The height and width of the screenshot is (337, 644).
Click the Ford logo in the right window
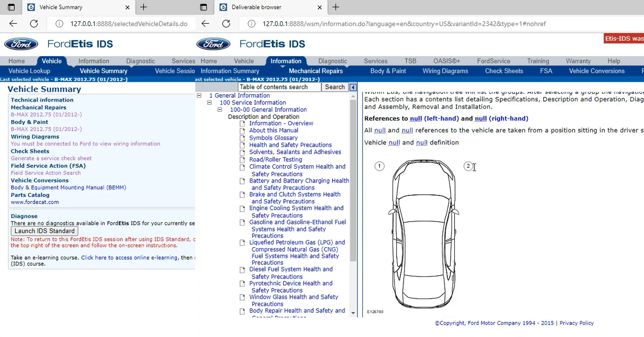click(213, 44)
